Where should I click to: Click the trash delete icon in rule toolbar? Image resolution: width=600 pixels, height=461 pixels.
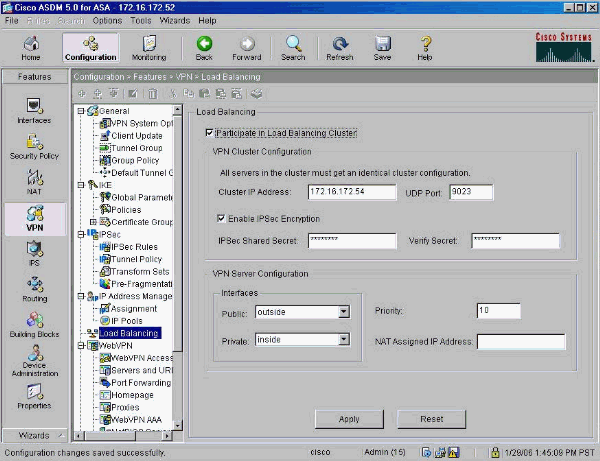pos(153,94)
